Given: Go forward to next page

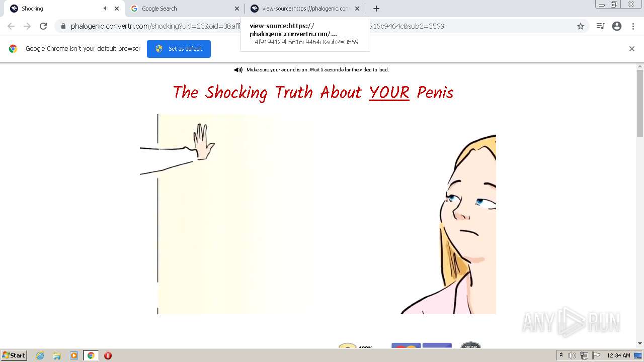Looking at the screenshot, I should [27, 26].
